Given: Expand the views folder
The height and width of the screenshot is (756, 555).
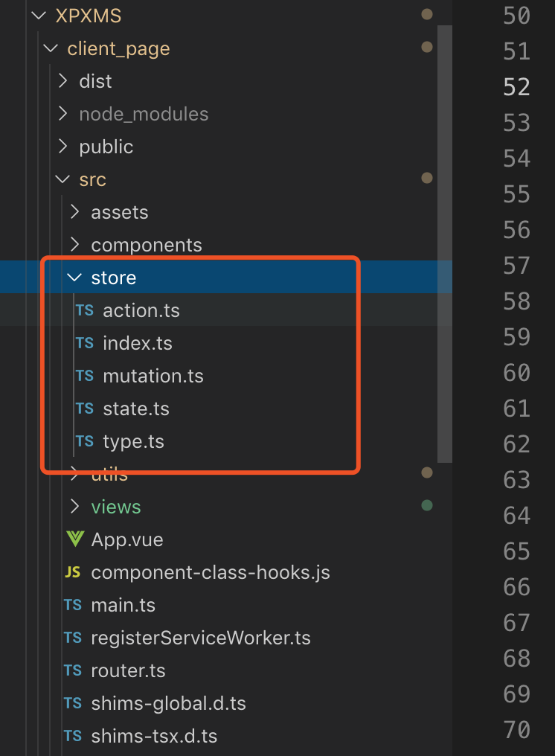Looking at the screenshot, I should pos(74,507).
